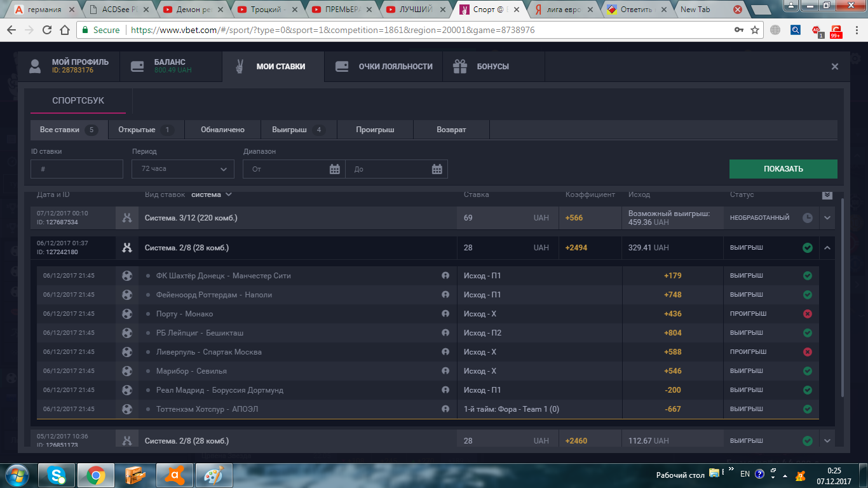Image resolution: width=868 pixels, height=488 pixels.
Task: Click the От date field
Action: [x=287, y=169]
